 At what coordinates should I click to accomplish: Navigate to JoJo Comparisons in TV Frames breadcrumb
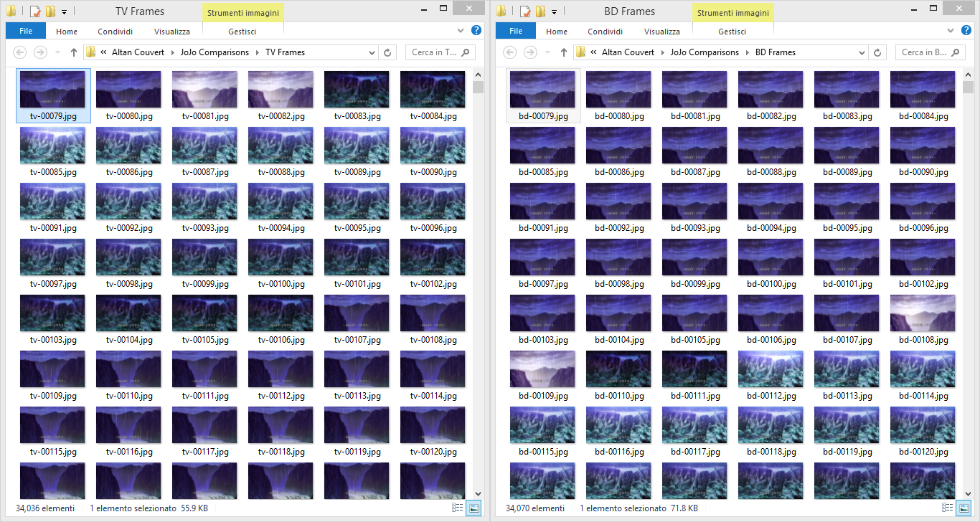(215, 52)
